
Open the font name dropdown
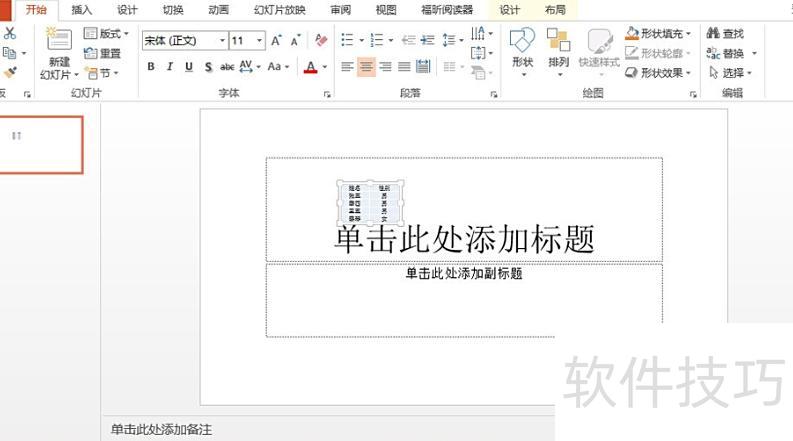222,40
